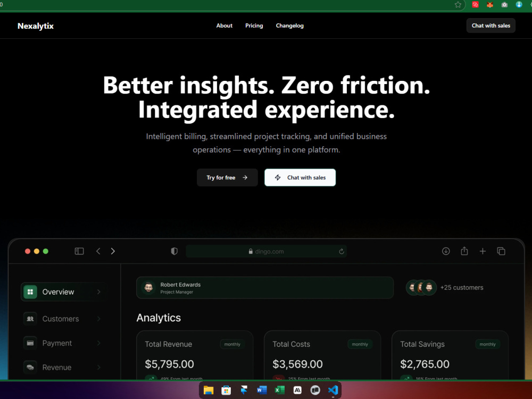Click the mockup back arrow
The height and width of the screenshot is (399, 532).
click(x=98, y=251)
